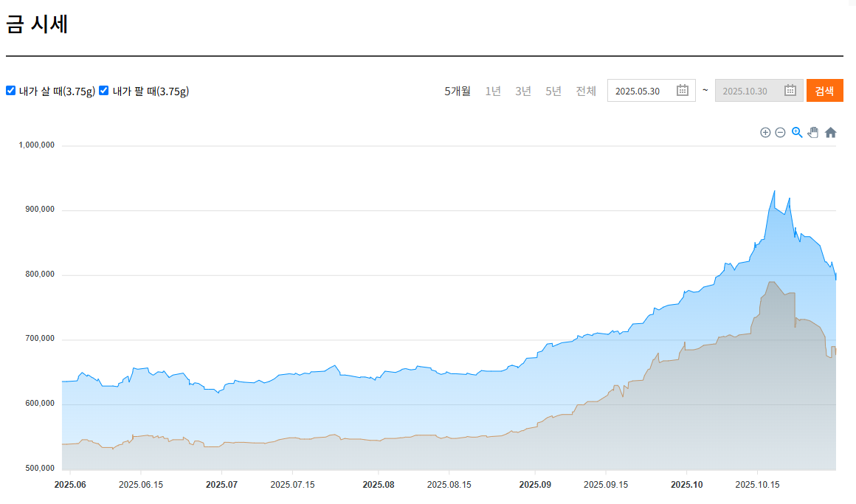Screen dimensions: 856x504
Task: Click the 내가 살 때(3.75g) label text
Action: click(x=58, y=92)
